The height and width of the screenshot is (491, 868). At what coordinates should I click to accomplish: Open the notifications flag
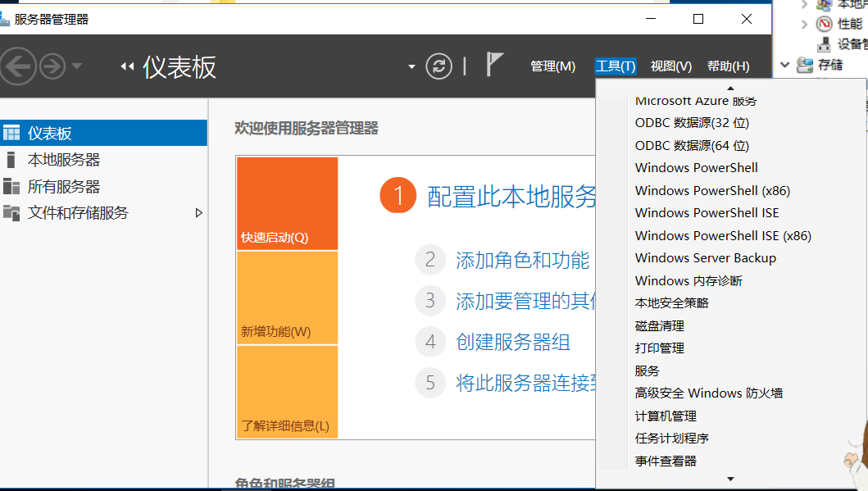point(493,65)
